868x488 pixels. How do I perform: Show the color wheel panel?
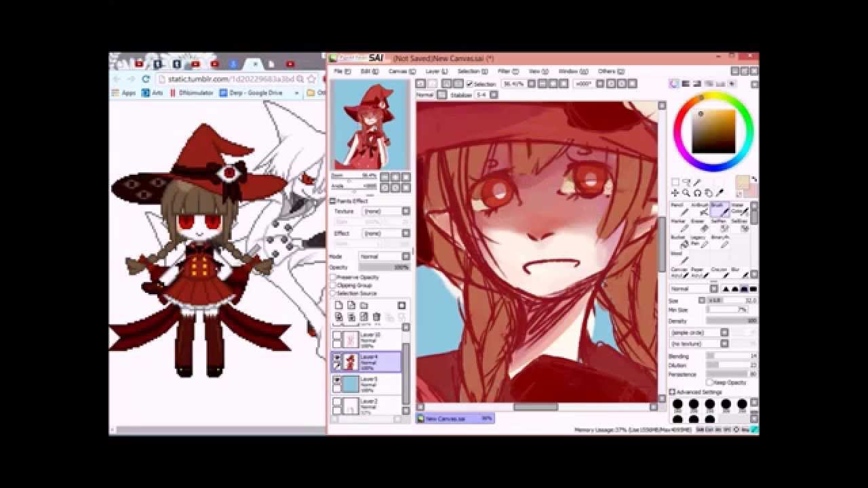675,84
